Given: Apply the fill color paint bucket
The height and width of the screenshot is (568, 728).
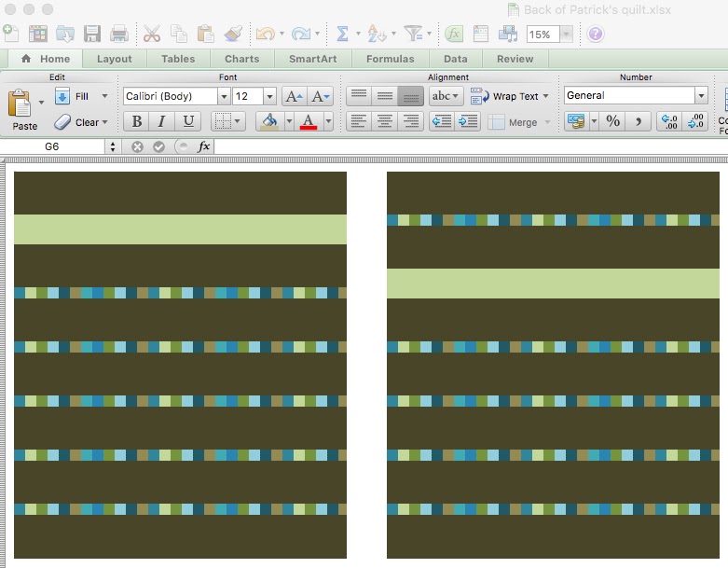Looking at the screenshot, I should (269, 121).
